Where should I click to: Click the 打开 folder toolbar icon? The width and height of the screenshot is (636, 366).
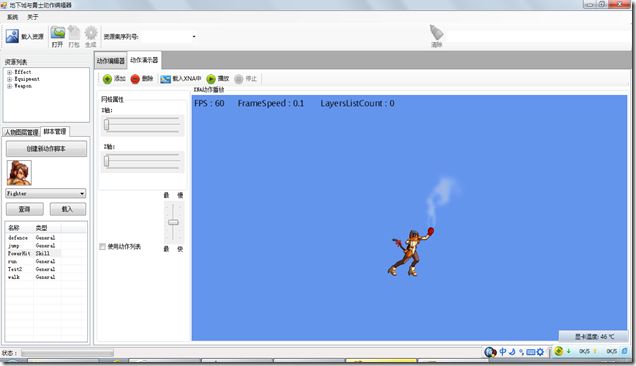(x=58, y=33)
